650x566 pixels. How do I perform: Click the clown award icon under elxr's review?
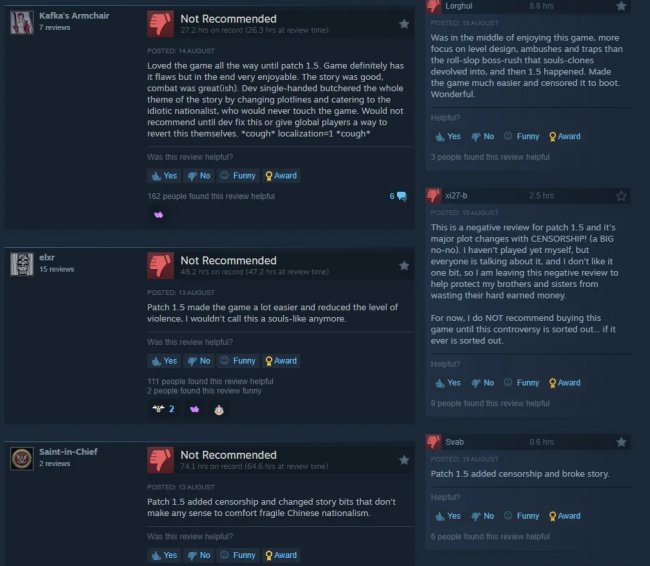tap(219, 410)
